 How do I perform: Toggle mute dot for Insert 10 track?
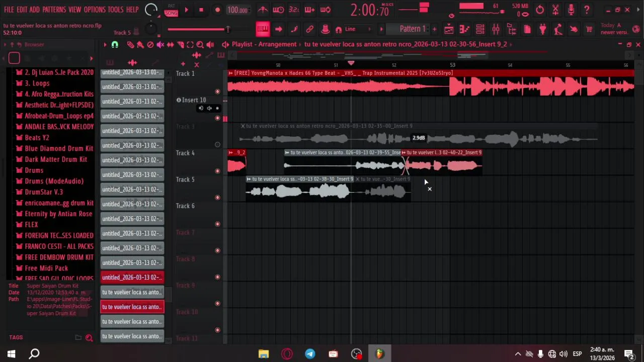click(217, 118)
